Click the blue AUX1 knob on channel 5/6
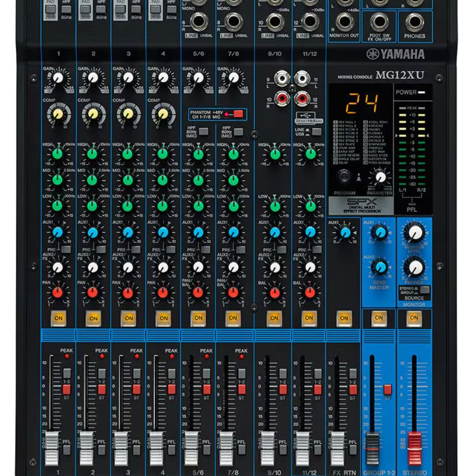Viewport: 473px width, 476px height. 198,232
